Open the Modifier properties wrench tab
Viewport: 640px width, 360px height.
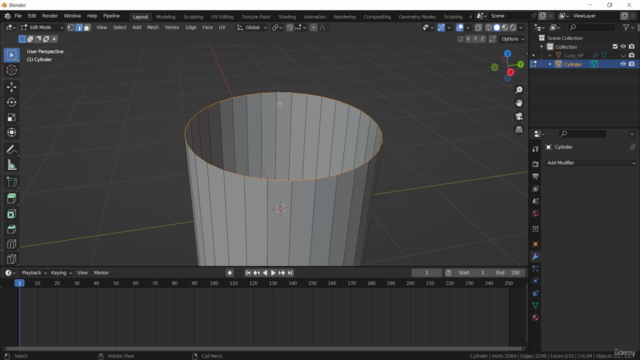[535, 256]
